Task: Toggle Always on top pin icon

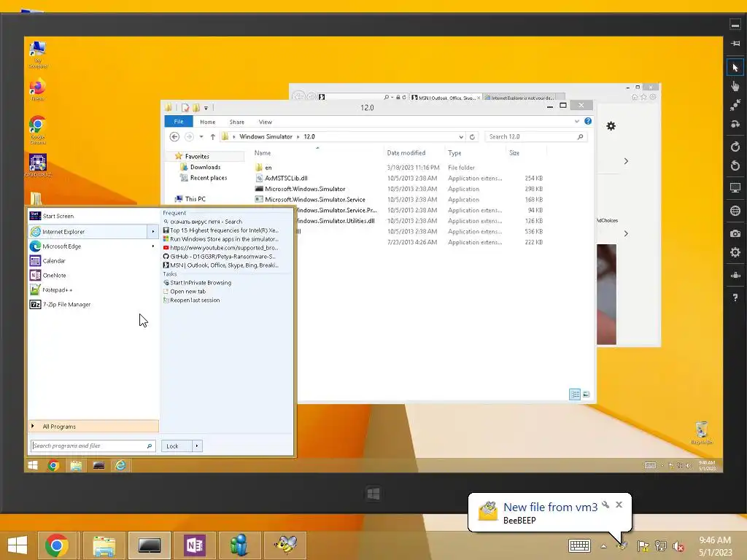Action: pyautogui.click(x=735, y=43)
